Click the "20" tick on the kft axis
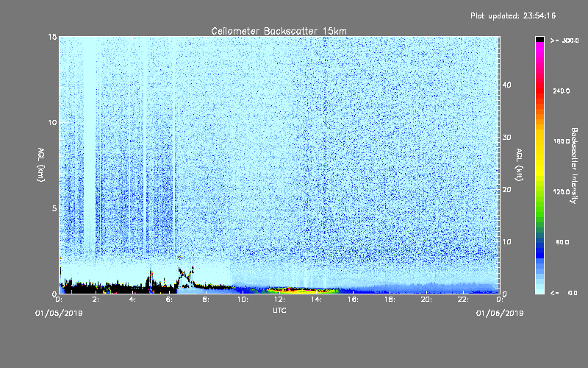The image size is (588, 368). click(x=506, y=190)
